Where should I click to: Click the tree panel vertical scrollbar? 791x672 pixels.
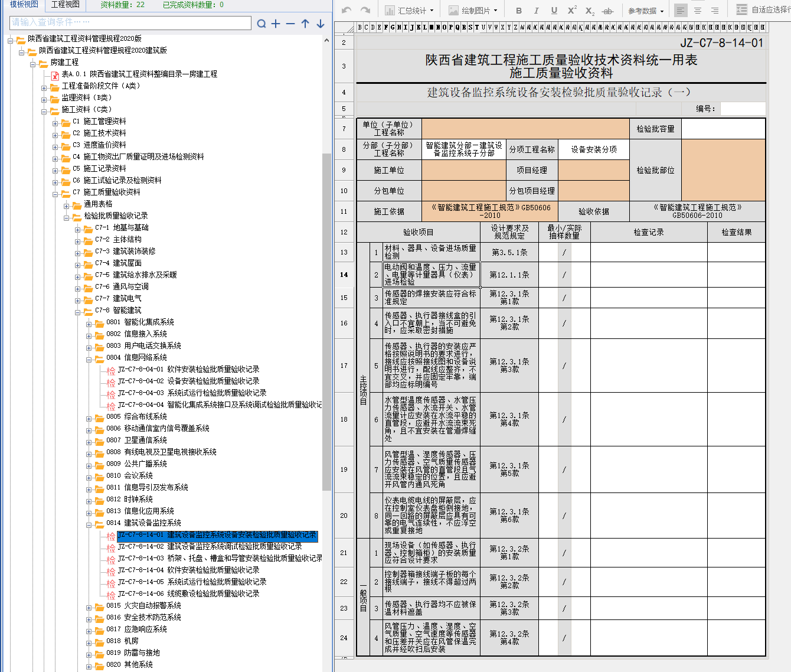pos(326,322)
